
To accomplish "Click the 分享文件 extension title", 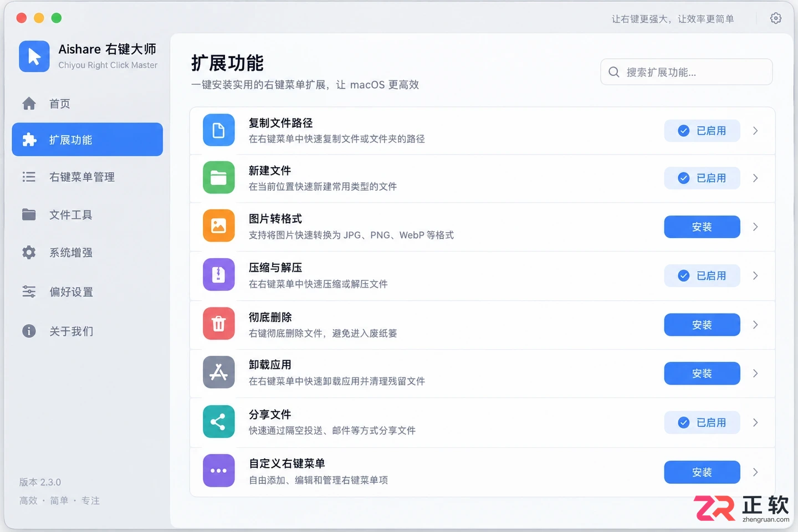I will (270, 415).
